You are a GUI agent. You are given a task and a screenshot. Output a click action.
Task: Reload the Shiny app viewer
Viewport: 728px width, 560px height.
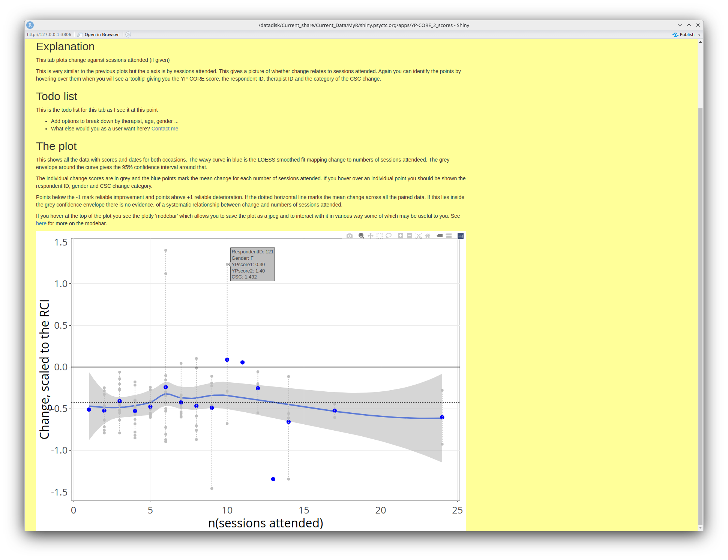click(x=128, y=34)
